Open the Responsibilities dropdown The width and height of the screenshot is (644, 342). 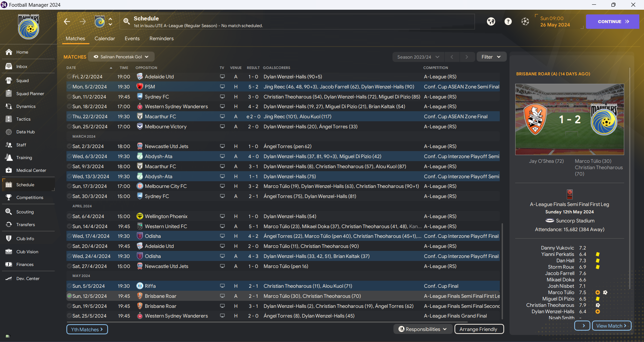423,329
